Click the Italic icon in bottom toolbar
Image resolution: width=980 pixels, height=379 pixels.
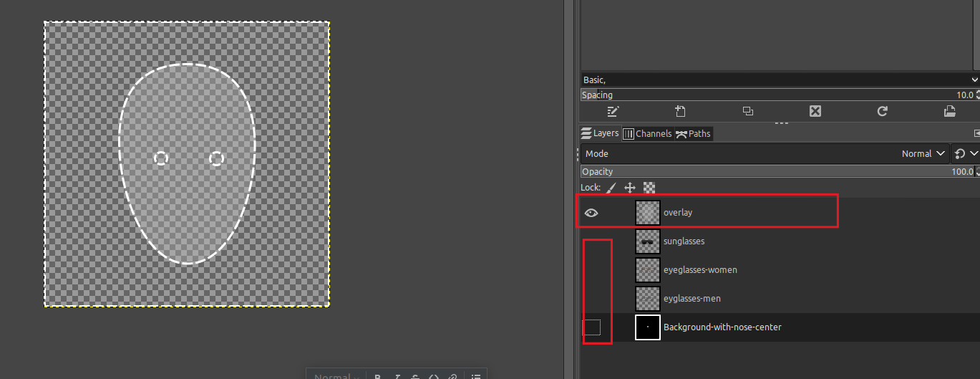coord(397,377)
